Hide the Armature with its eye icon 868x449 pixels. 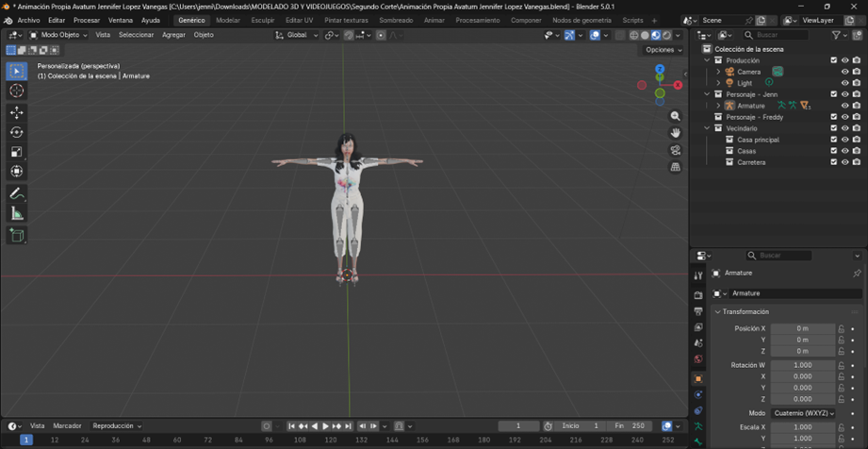(x=845, y=106)
